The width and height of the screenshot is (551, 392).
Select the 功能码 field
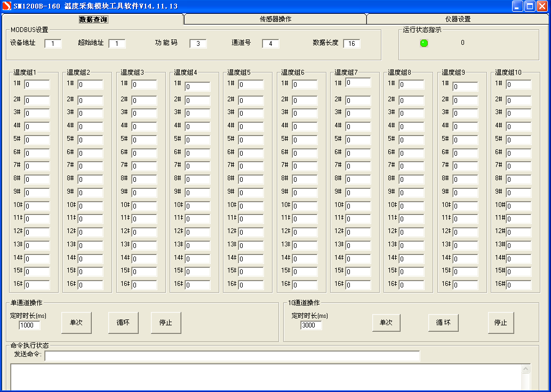pyautogui.click(x=198, y=44)
